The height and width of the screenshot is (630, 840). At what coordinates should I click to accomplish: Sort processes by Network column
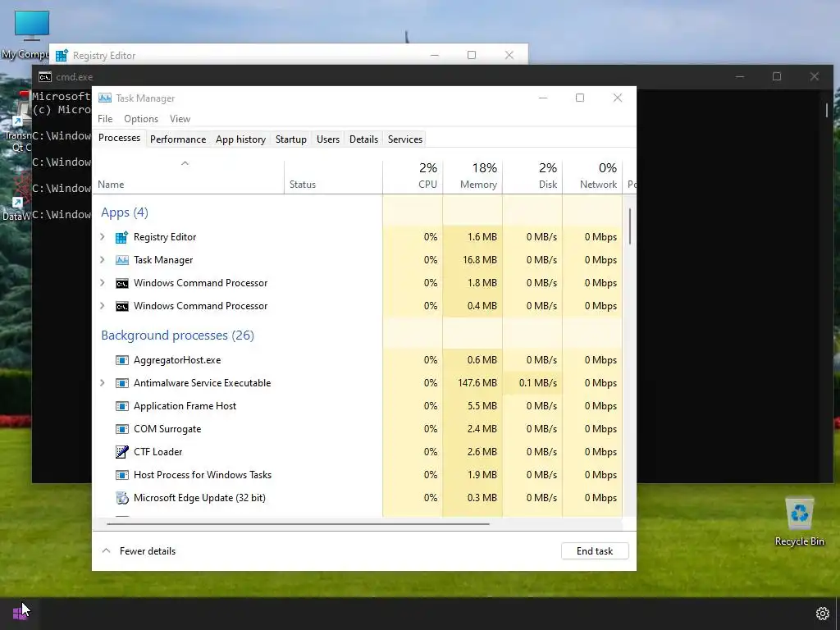(592, 177)
